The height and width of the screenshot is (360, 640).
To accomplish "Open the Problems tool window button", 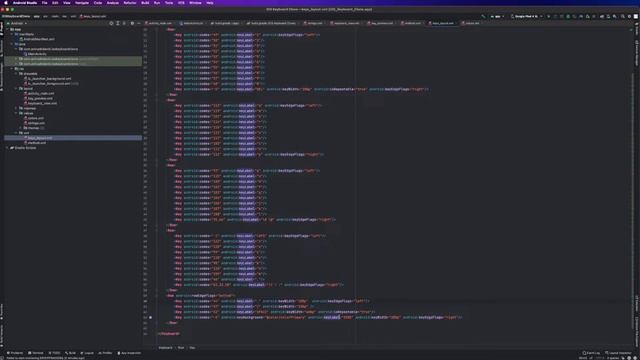I will [x=15, y=353].
